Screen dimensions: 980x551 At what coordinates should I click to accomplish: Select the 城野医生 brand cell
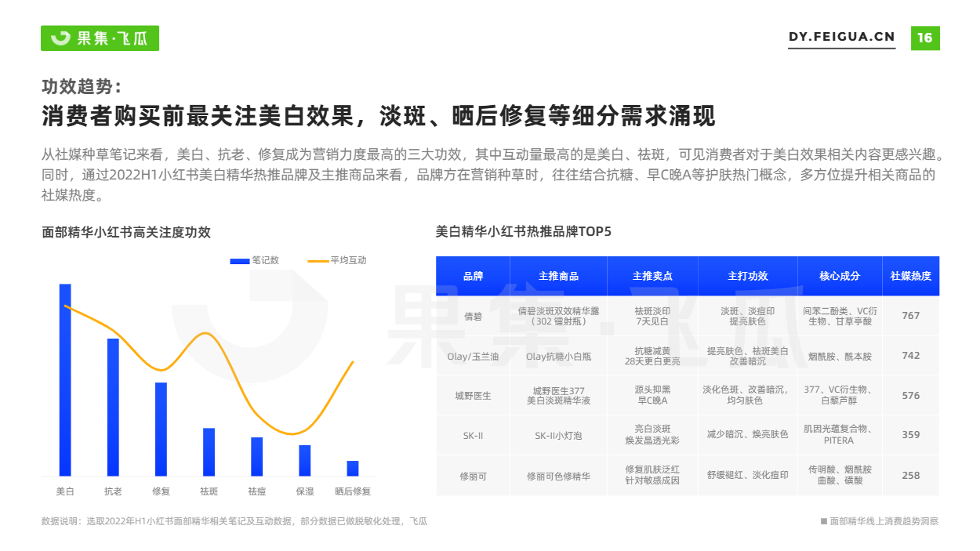tap(473, 396)
